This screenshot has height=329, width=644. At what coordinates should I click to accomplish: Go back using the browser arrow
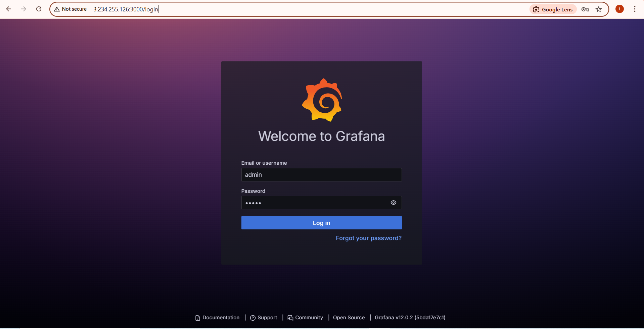click(9, 9)
